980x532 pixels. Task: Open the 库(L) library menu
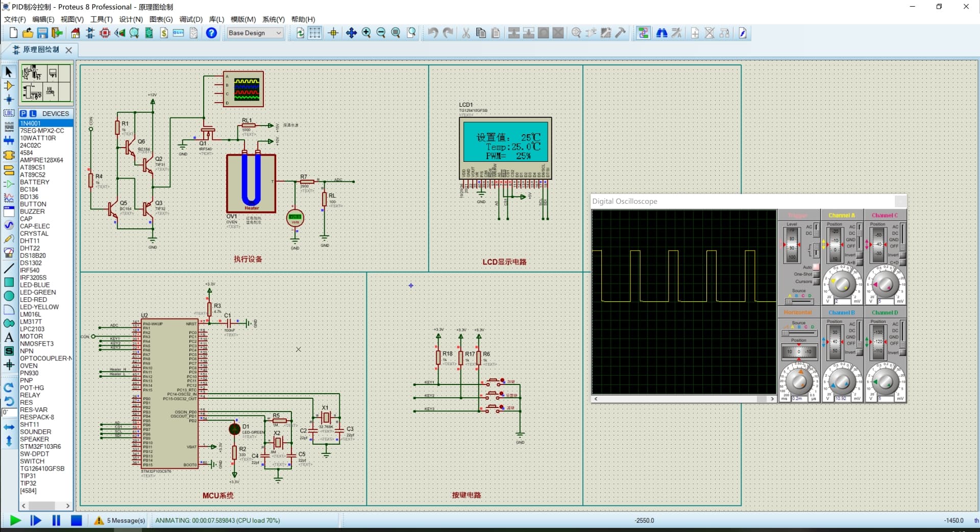(216, 19)
